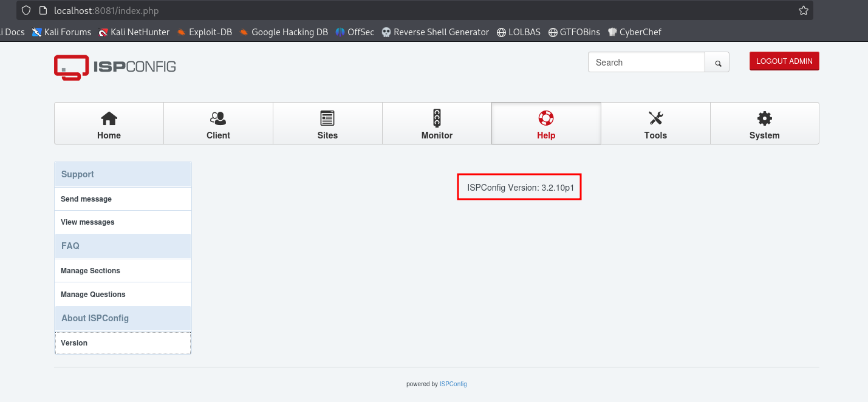Go to Manage Questions entry
The width and height of the screenshot is (868, 402).
click(x=93, y=295)
